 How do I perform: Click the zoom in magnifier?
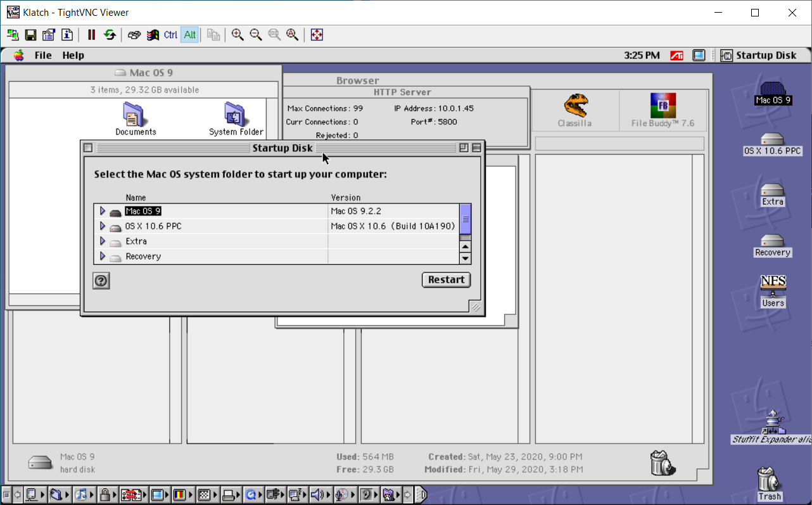point(238,35)
